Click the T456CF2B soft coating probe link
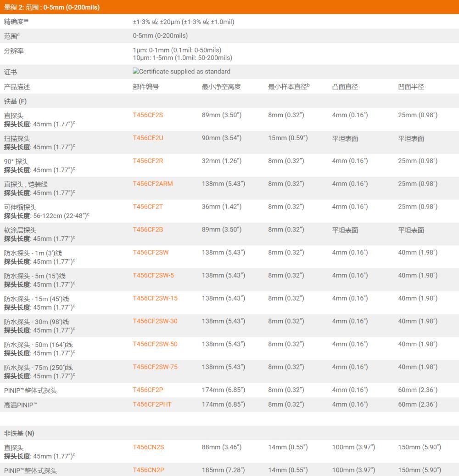This screenshot has height=476, width=459. point(148,230)
